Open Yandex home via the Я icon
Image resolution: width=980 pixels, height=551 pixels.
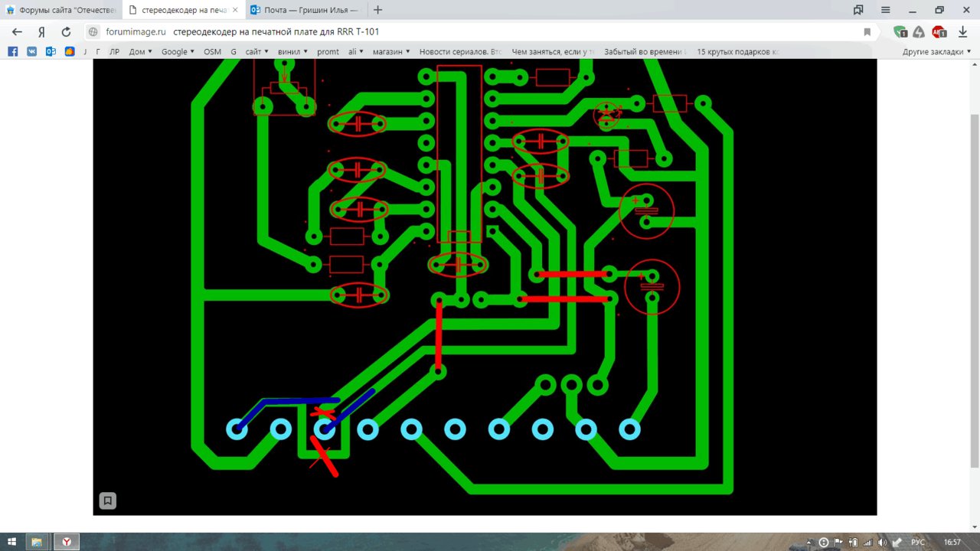[41, 32]
